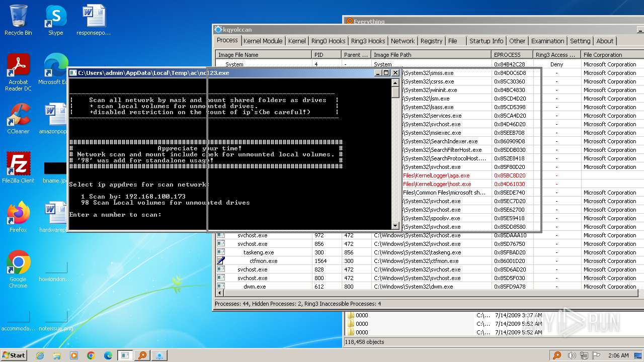The height and width of the screenshot is (362, 644).
Task: Select the ctfmon.exe process row
Action: pos(430,261)
